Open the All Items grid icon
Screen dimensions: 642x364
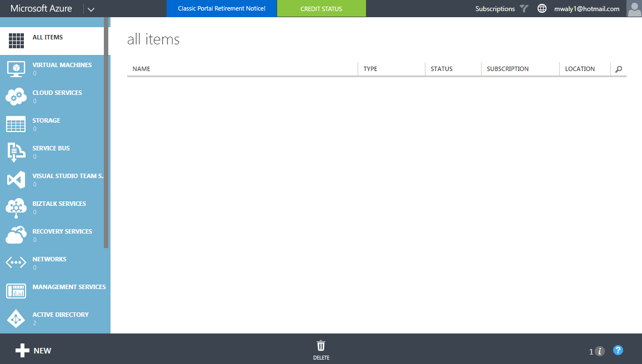[16, 41]
